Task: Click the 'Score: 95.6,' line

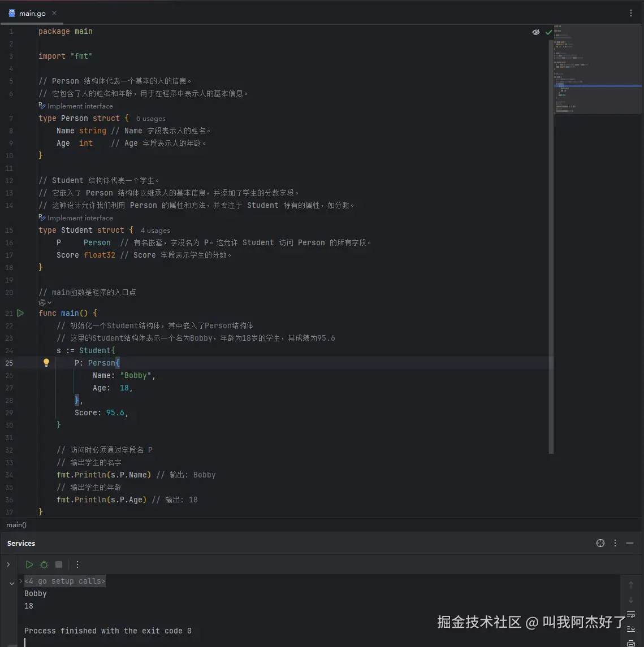Action: coord(101,412)
